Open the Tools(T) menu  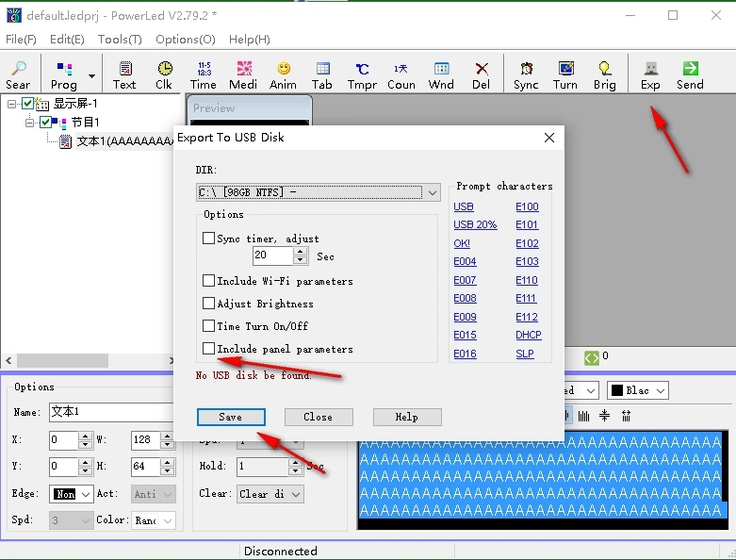pos(120,40)
